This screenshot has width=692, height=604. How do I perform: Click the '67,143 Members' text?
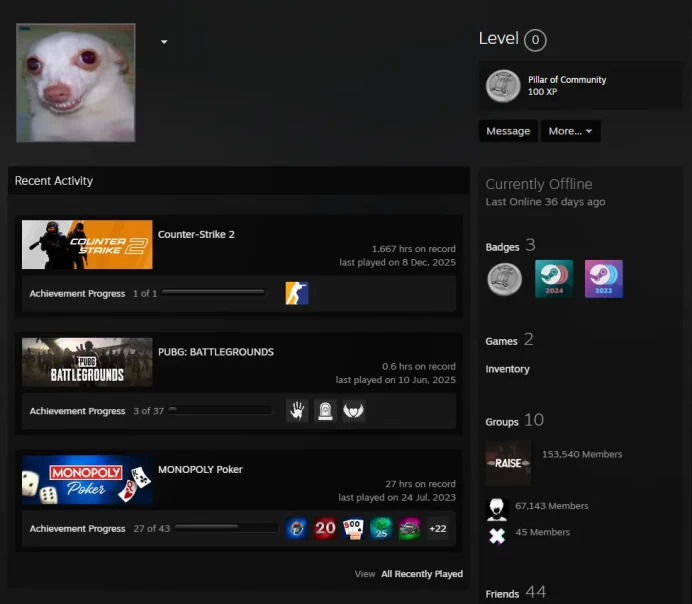click(x=552, y=506)
